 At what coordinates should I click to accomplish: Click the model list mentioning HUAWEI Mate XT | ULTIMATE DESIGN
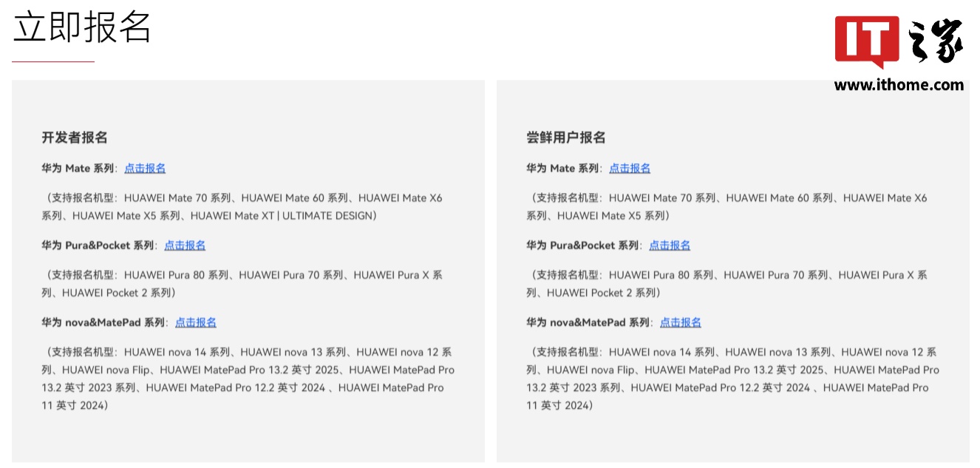tap(242, 207)
